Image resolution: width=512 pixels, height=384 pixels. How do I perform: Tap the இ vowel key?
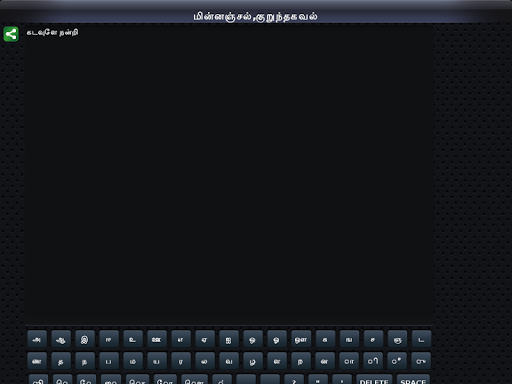(x=85, y=339)
